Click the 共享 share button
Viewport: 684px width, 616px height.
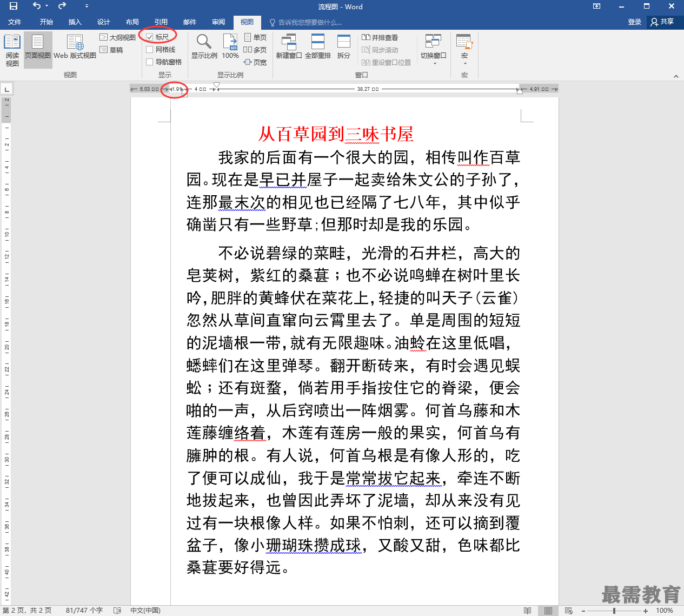pyautogui.click(x=662, y=22)
